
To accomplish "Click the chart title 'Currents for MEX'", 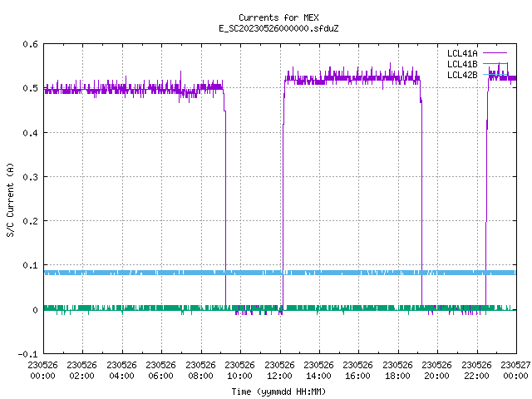I will [278, 17].
